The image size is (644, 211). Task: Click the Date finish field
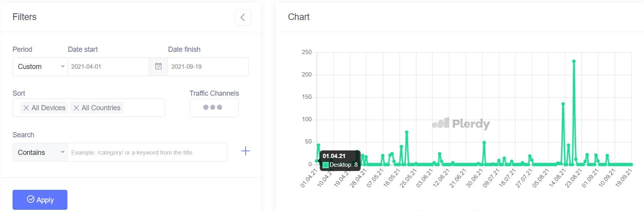pyautogui.click(x=208, y=67)
